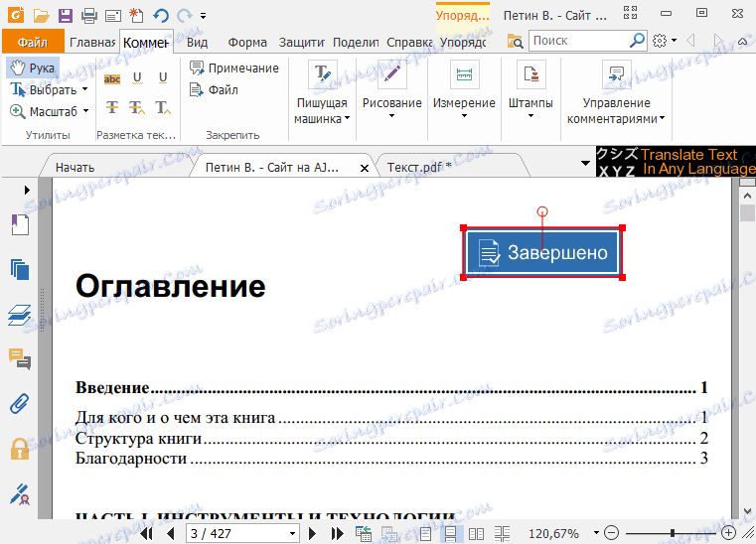Image resolution: width=756 pixels, height=544 pixels.
Task: Select the Завершено stamp on the page
Action: (542, 252)
